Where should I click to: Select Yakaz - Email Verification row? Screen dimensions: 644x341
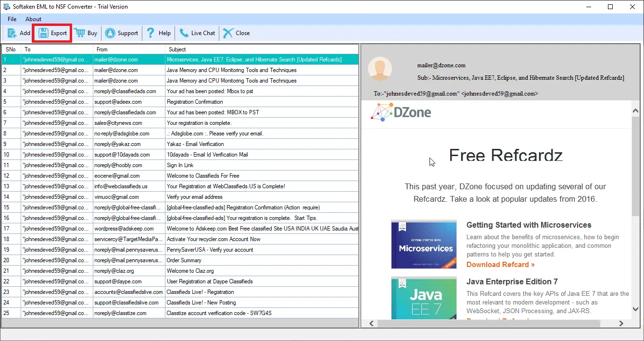[180, 144]
